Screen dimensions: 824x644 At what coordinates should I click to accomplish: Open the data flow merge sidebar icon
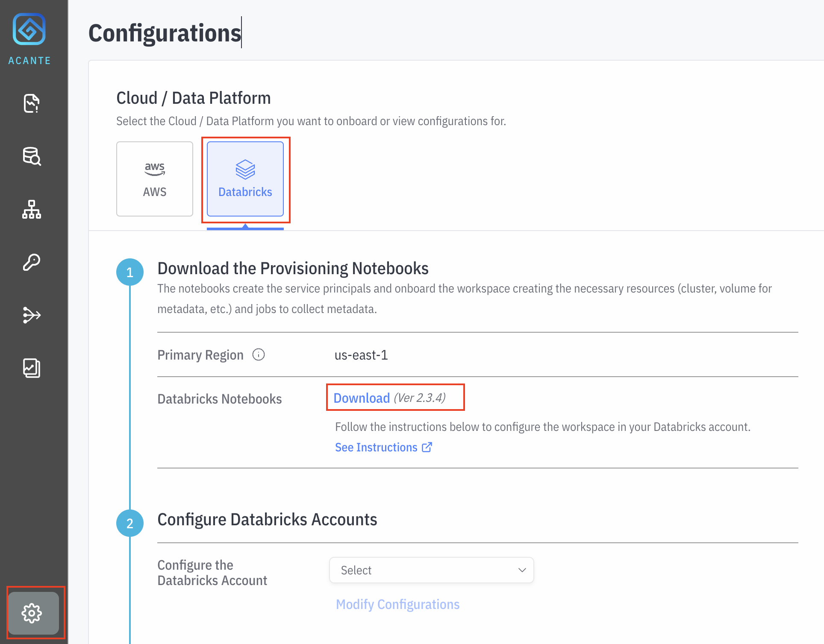[32, 315]
